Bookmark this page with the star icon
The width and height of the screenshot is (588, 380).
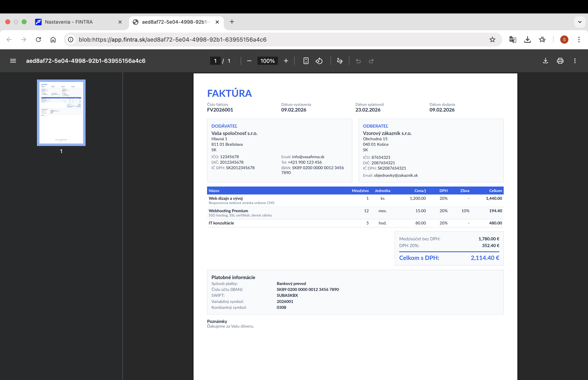(x=492, y=40)
